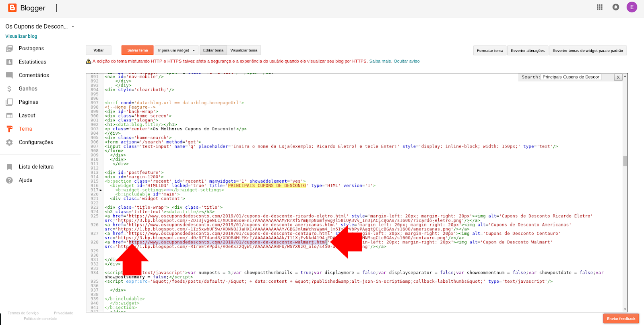
Task: Click the Ganhos dollar icon
Action: point(10,89)
